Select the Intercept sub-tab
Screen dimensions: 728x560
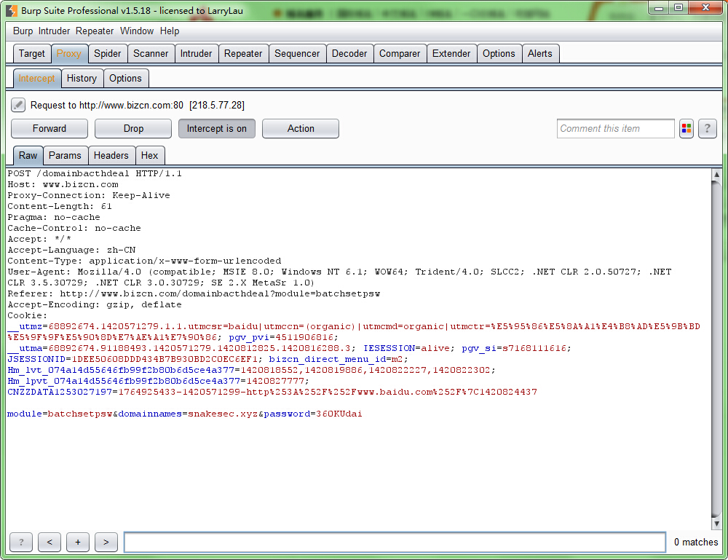(x=36, y=78)
